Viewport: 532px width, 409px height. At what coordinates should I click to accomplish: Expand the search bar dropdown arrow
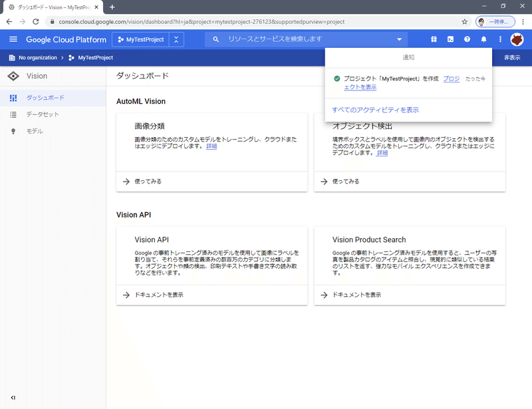(x=400, y=39)
